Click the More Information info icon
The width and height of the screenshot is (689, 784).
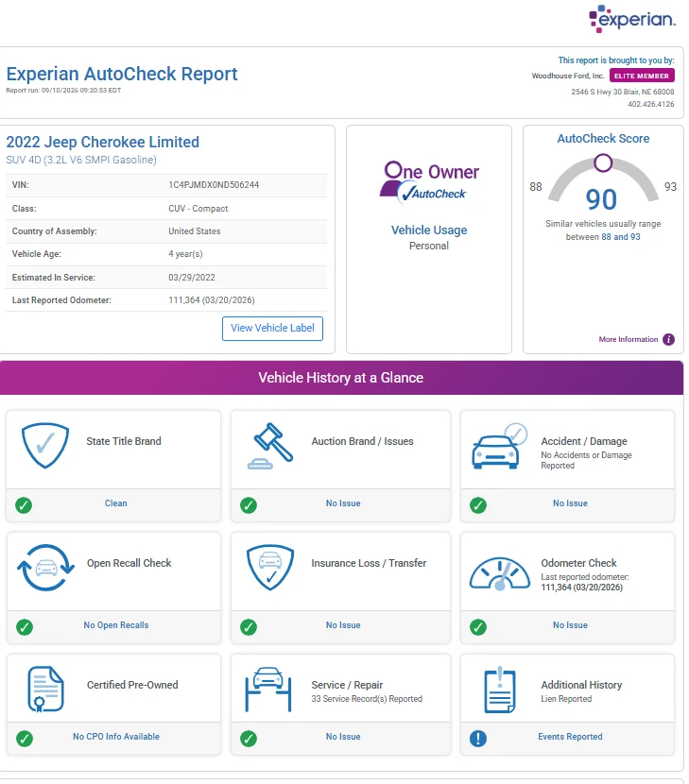pos(668,339)
